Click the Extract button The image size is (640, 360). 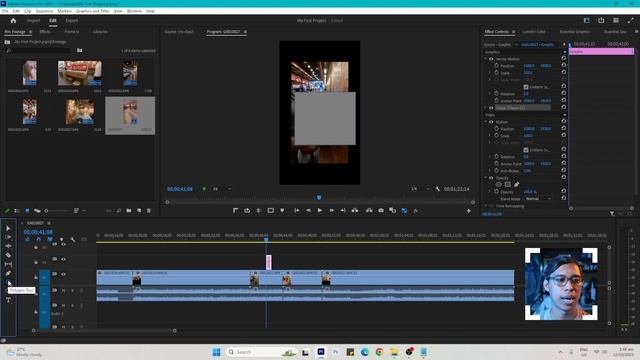coord(369,211)
